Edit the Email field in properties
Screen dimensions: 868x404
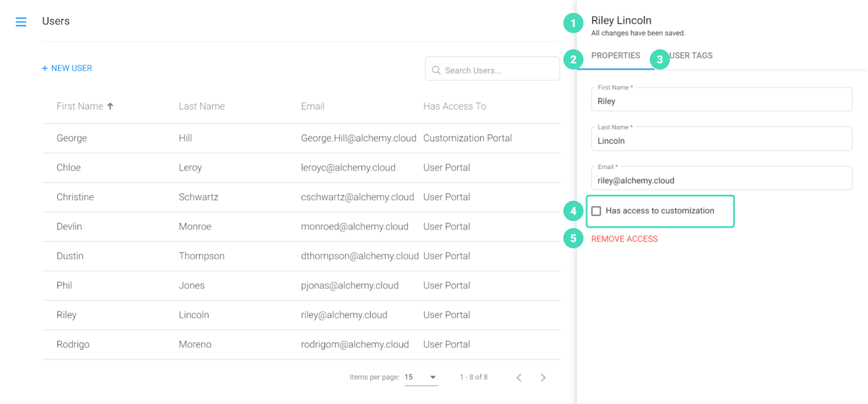click(722, 178)
